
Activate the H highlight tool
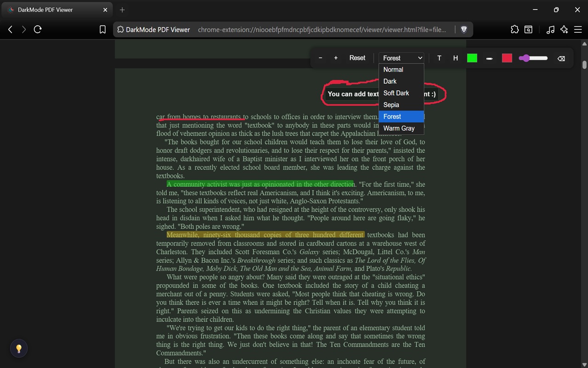pyautogui.click(x=456, y=58)
